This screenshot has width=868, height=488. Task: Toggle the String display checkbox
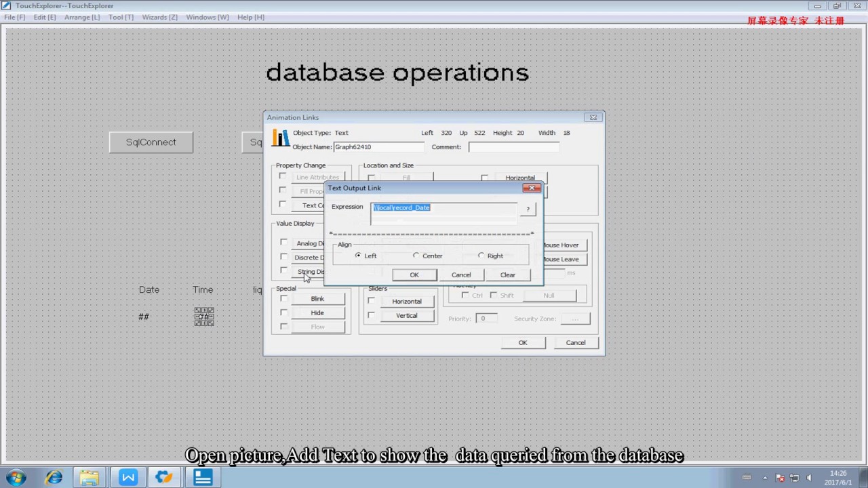[283, 270]
